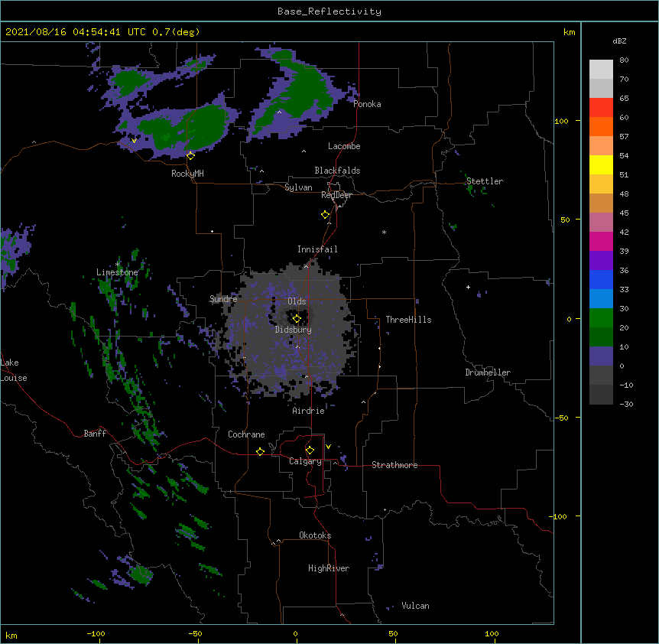The height and width of the screenshot is (644, 659).
Task: Click the 80 value on the dBZ scale
Action: point(624,60)
